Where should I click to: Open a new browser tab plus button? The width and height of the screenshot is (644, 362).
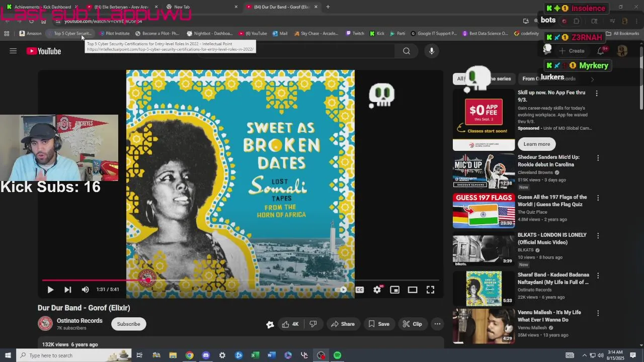click(328, 7)
